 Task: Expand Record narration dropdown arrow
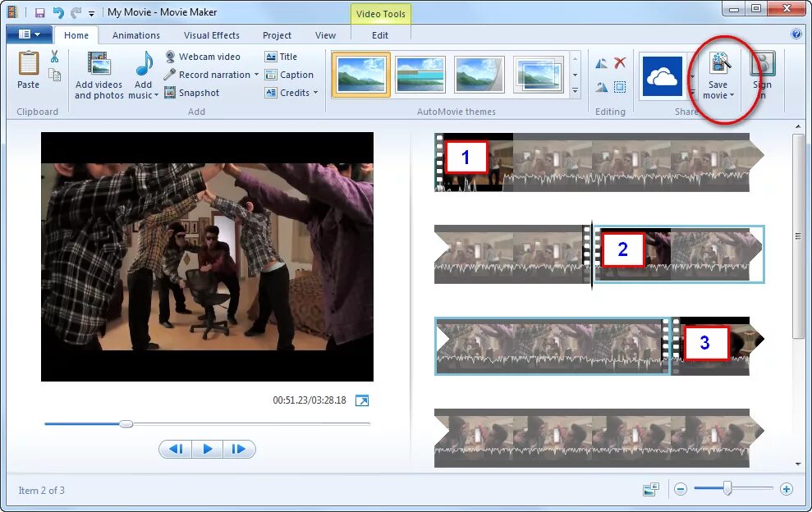256,75
